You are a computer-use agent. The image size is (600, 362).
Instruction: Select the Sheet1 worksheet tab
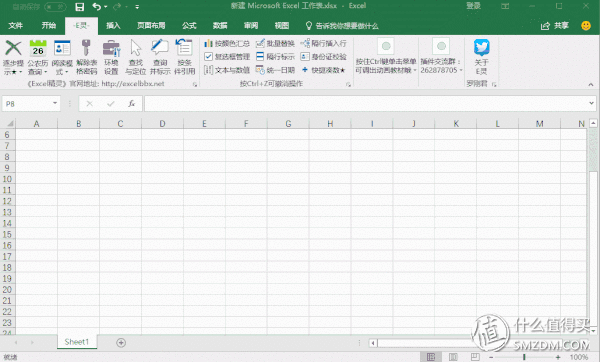[x=77, y=342]
